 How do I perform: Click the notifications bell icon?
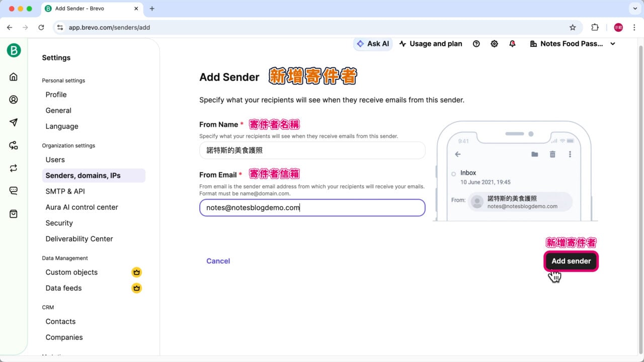(512, 44)
